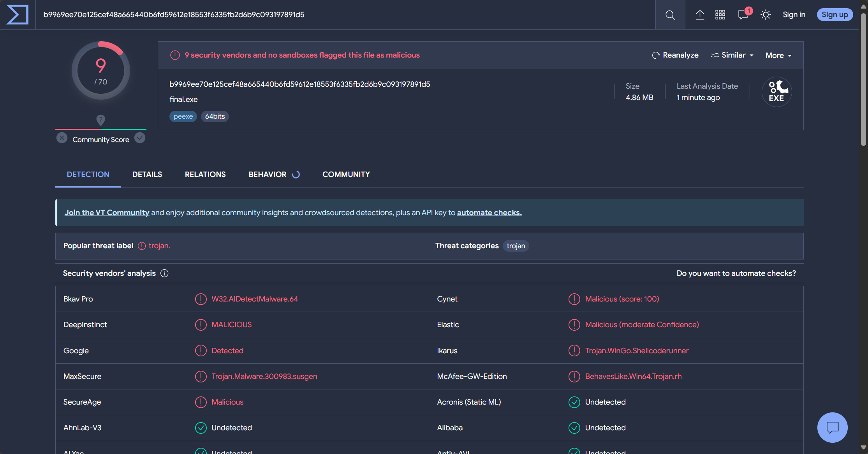Click the SecureAge detection alert icon
868x454 pixels.
click(201, 402)
